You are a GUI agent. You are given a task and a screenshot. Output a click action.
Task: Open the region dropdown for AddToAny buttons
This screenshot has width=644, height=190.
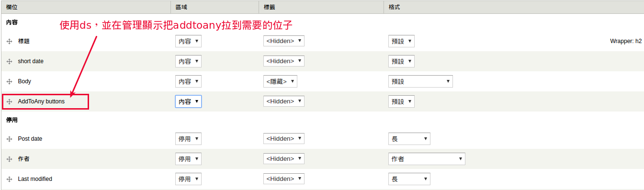[x=188, y=101]
